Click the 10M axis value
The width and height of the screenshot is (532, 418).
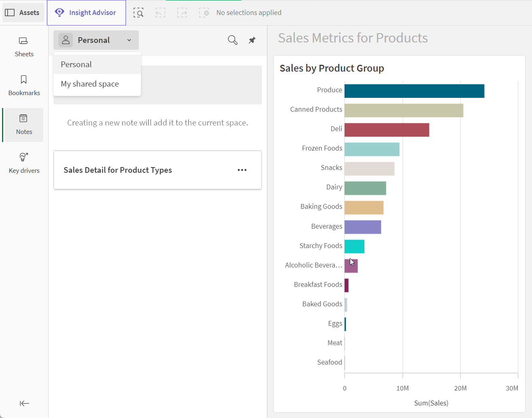(x=402, y=388)
